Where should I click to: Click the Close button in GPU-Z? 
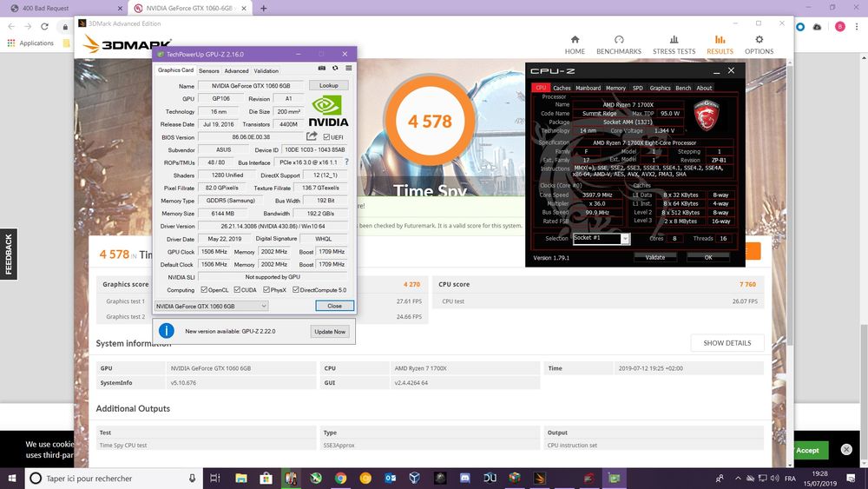point(334,306)
